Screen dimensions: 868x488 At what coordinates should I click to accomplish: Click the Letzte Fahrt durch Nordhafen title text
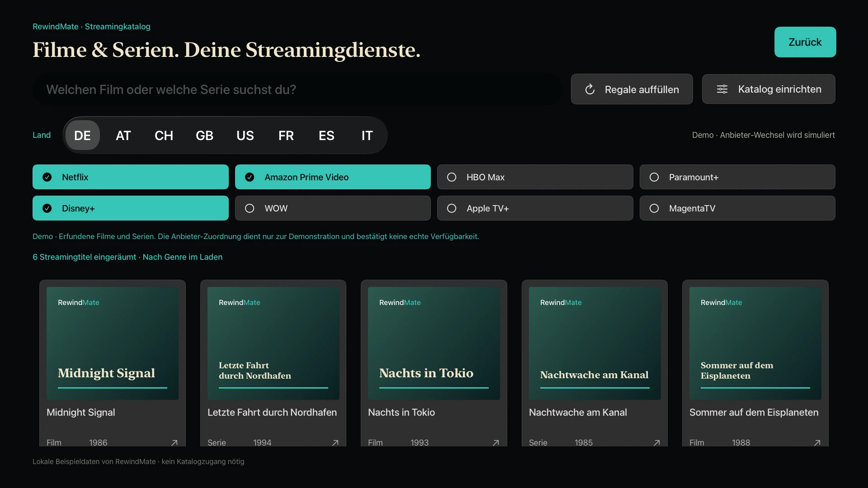tap(272, 413)
